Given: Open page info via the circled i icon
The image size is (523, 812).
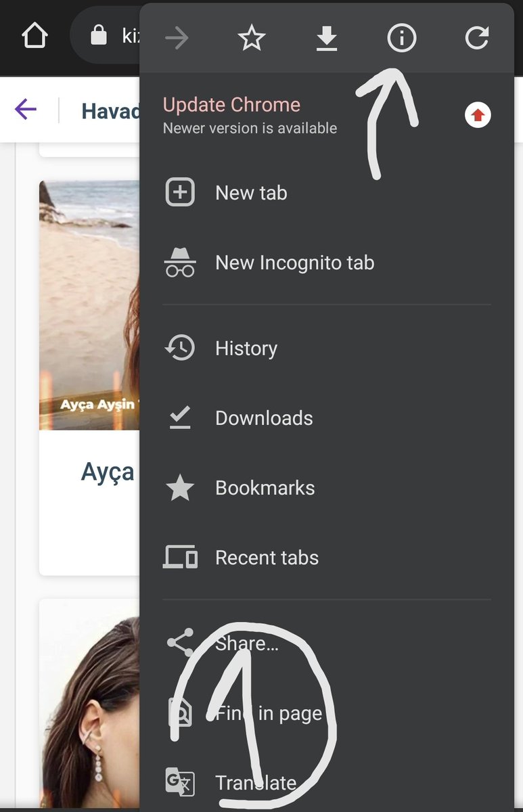Looking at the screenshot, I should point(401,39).
